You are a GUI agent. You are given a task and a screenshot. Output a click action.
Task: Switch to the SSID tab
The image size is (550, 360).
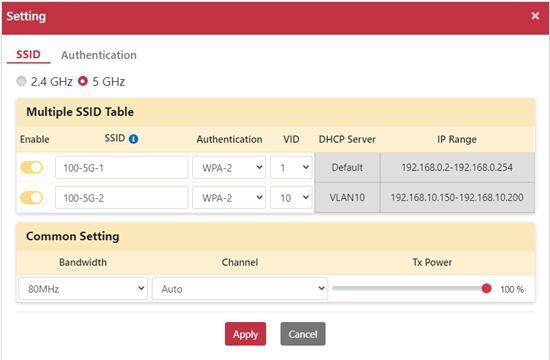[x=28, y=55]
